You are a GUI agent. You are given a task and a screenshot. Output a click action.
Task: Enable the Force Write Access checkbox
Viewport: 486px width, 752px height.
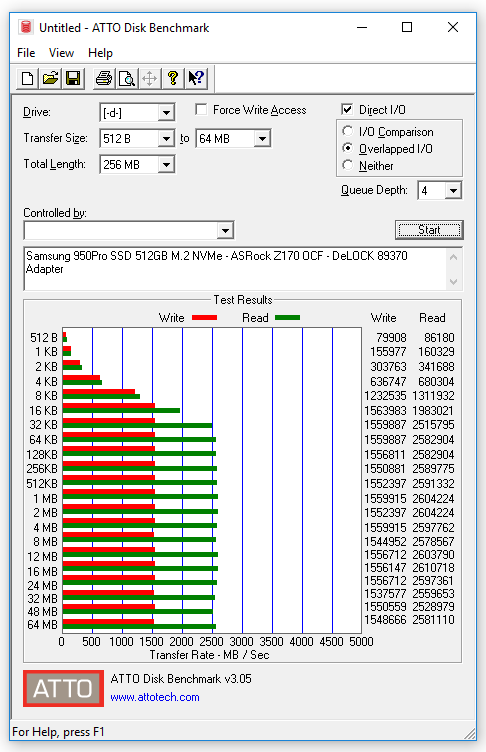[x=202, y=110]
